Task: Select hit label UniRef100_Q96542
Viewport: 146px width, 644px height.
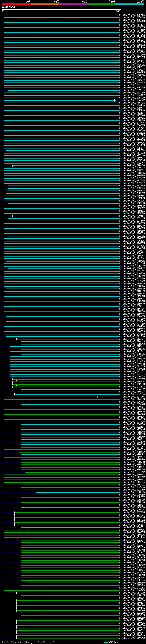Action: click(x=133, y=100)
